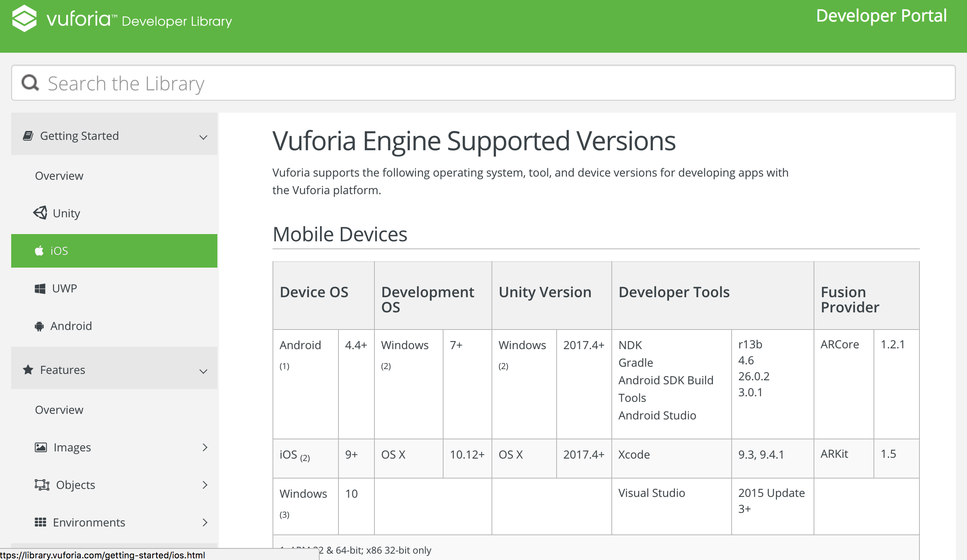Image resolution: width=967 pixels, height=560 pixels.
Task: Click the Xcode developer tool cell
Action: tap(672, 459)
